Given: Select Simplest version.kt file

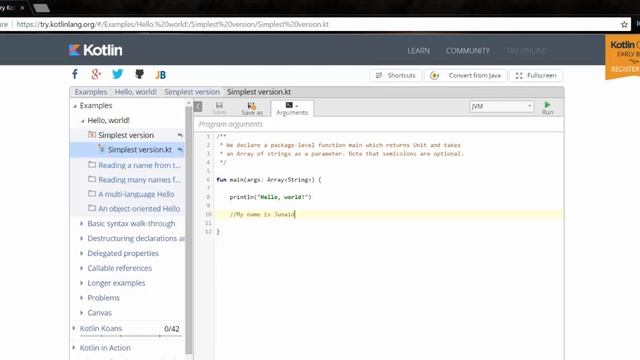Looking at the screenshot, I should pyautogui.click(x=140, y=150).
